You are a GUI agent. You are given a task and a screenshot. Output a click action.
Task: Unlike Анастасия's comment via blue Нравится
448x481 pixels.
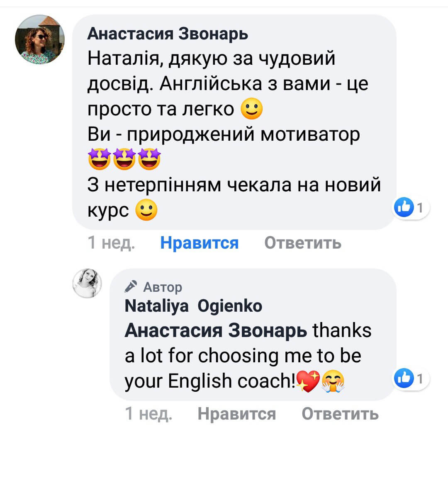coord(199,243)
